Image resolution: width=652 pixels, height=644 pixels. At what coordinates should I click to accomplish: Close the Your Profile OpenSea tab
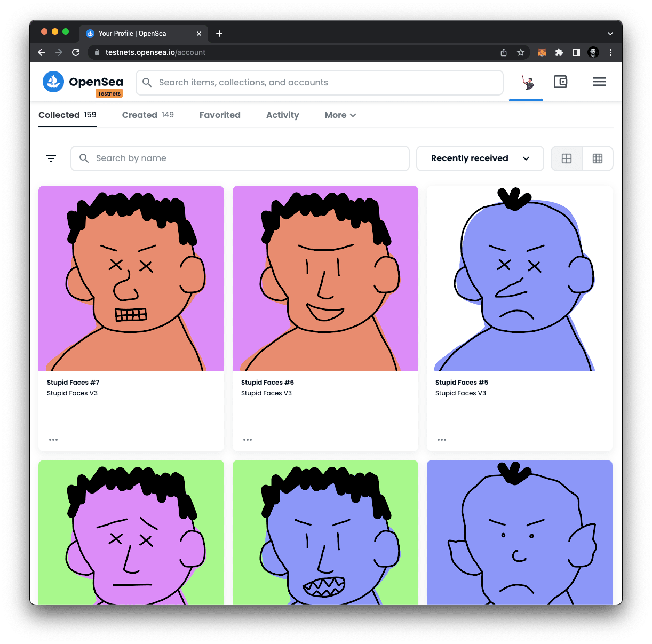pyautogui.click(x=199, y=34)
